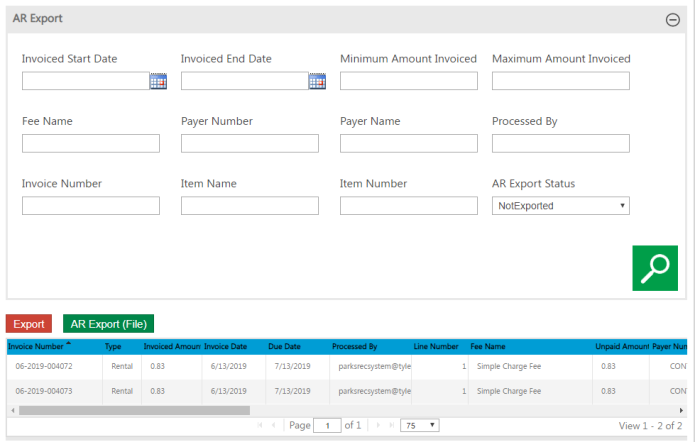
Task: Open the AR Export Status dropdown
Action: click(x=561, y=205)
